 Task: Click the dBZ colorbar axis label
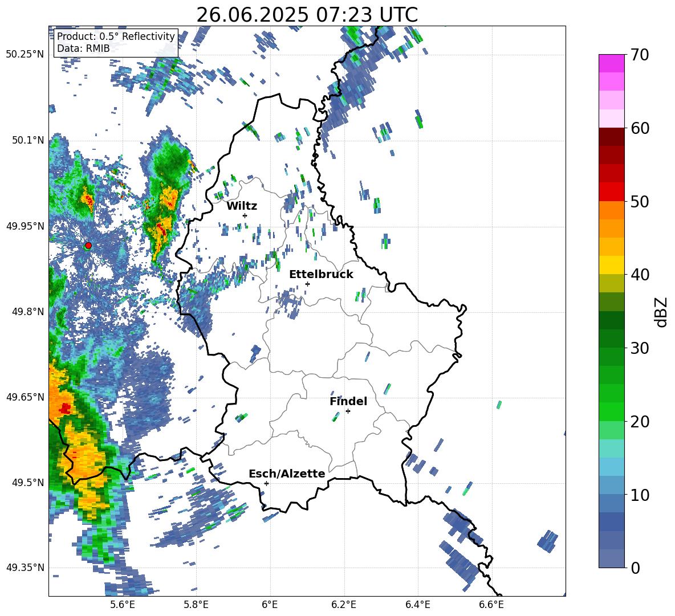pyautogui.click(x=662, y=312)
